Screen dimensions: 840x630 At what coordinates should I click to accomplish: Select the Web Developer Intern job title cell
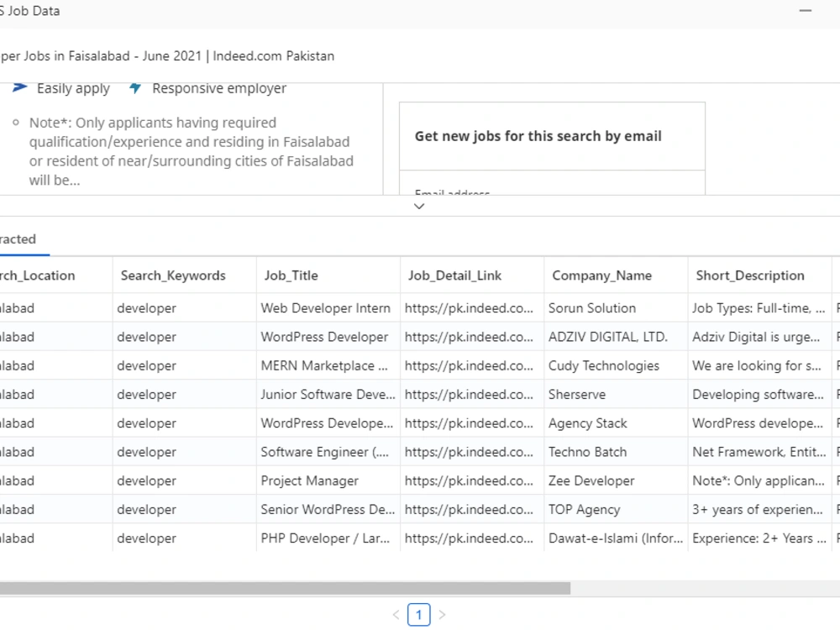[x=328, y=308]
